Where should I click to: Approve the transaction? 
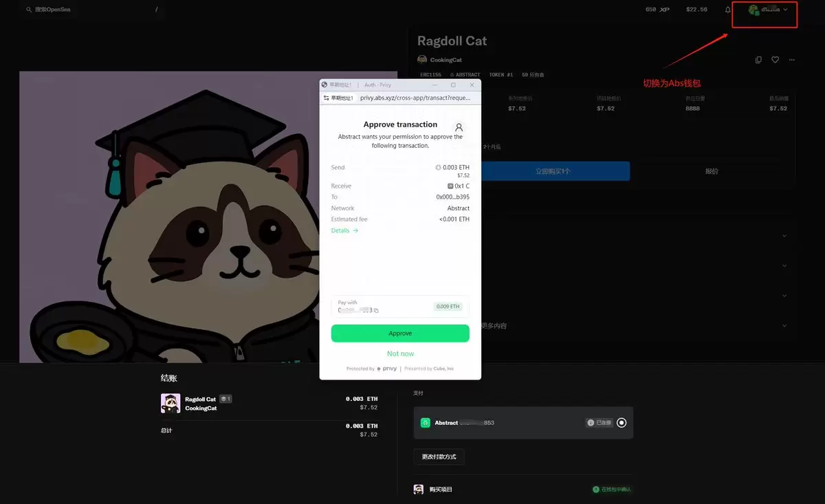[x=400, y=333]
